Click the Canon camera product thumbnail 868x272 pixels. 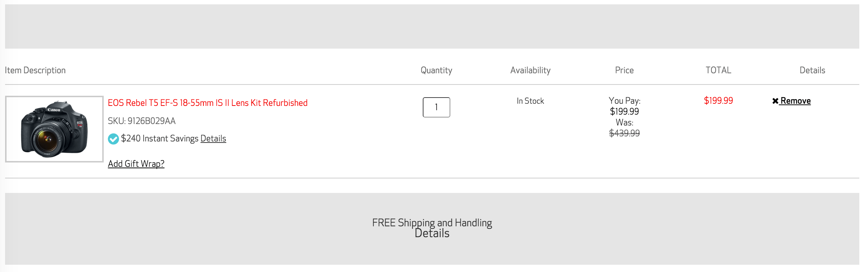click(x=54, y=129)
